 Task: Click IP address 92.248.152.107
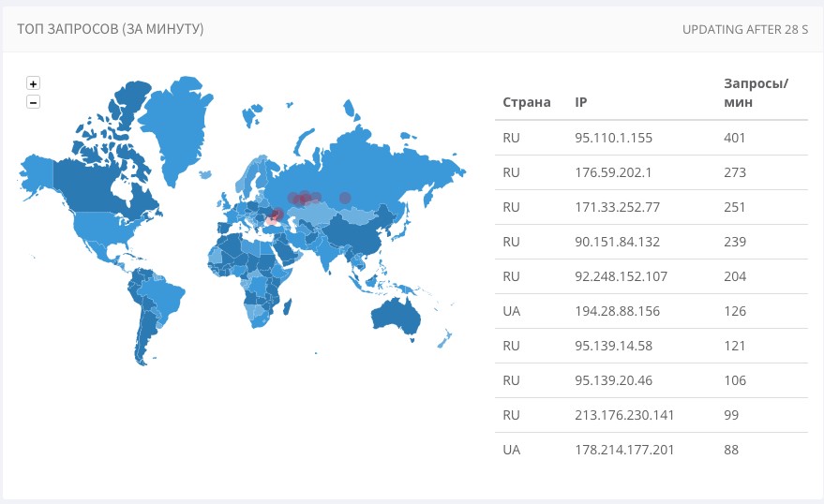tap(621, 276)
